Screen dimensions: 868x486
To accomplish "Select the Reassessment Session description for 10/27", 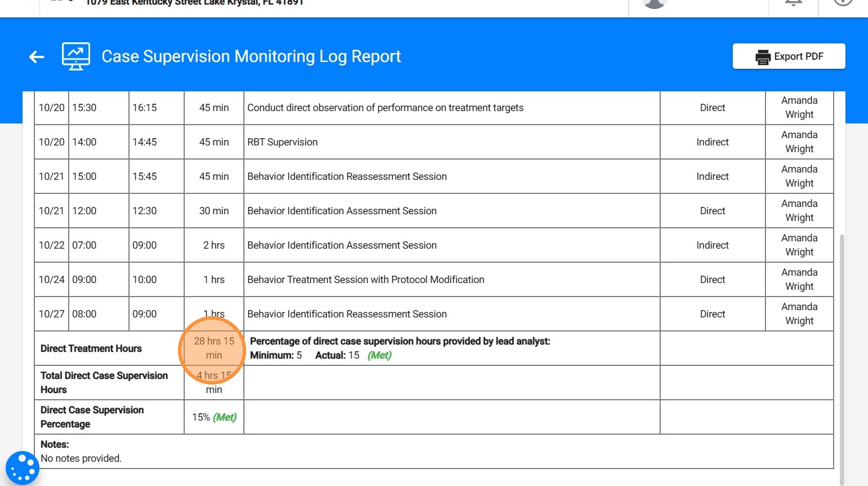I will pyautogui.click(x=347, y=314).
